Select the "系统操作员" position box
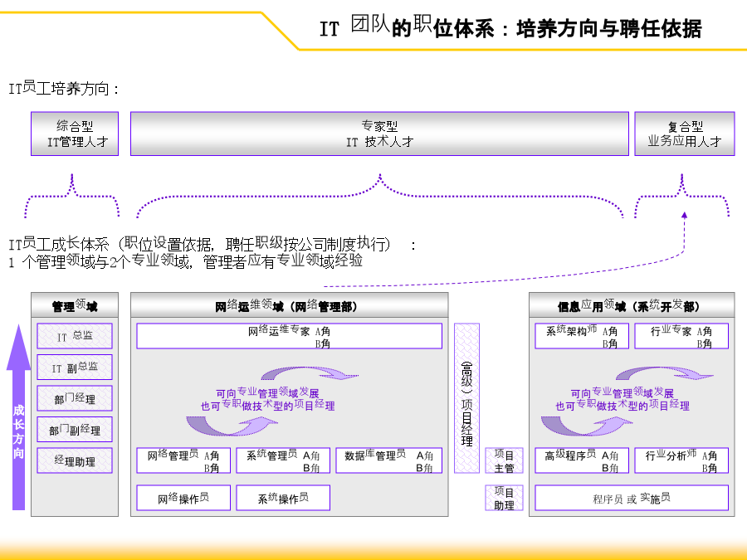The width and height of the screenshot is (747, 560). (283, 498)
